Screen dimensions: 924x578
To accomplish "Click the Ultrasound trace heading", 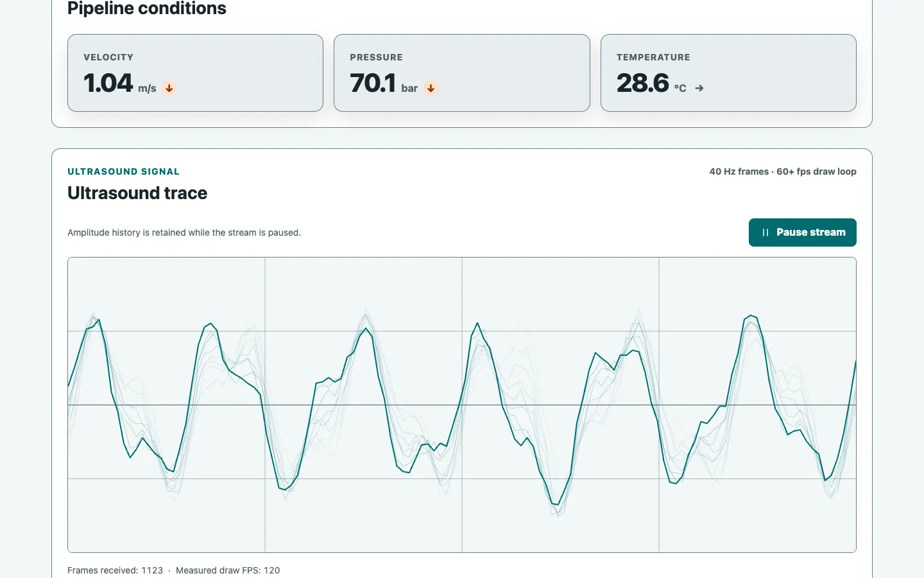I will pos(137,193).
